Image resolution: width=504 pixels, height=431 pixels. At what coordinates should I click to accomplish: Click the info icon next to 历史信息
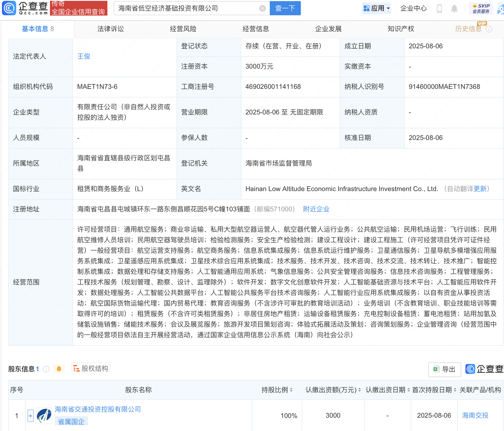pos(489,29)
